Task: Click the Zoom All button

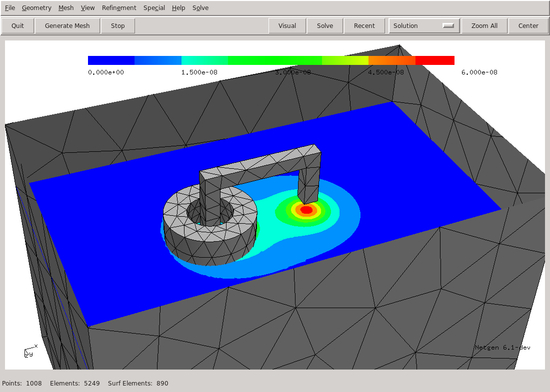Action: click(484, 26)
